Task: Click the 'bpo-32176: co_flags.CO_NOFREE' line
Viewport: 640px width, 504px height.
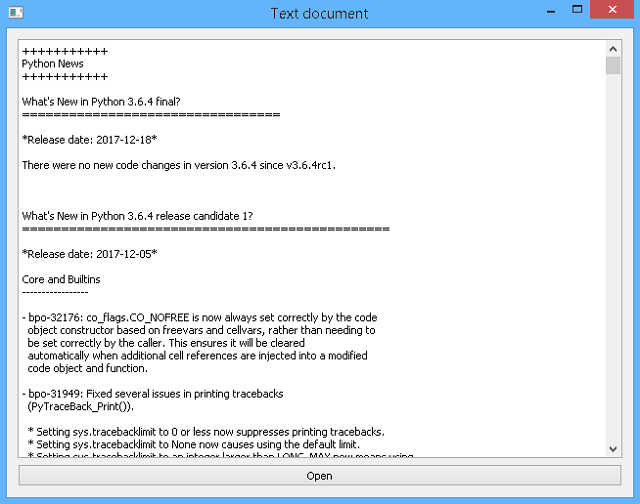Action: [200, 317]
